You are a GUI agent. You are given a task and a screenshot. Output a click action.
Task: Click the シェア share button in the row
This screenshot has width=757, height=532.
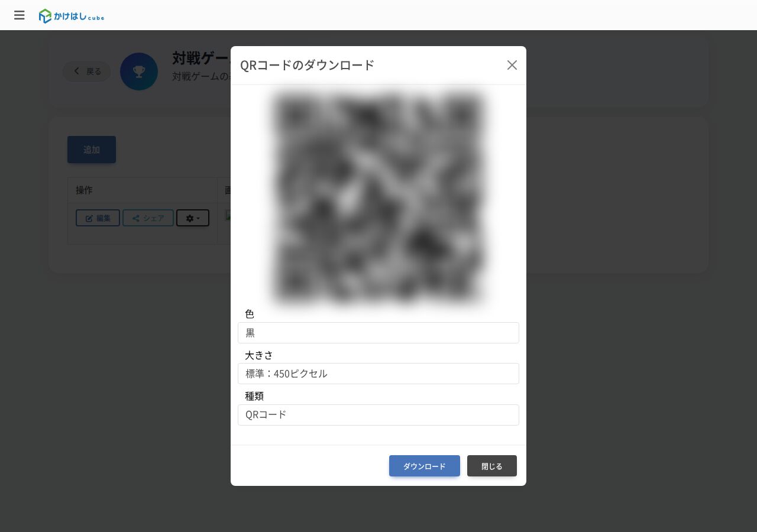click(x=148, y=218)
